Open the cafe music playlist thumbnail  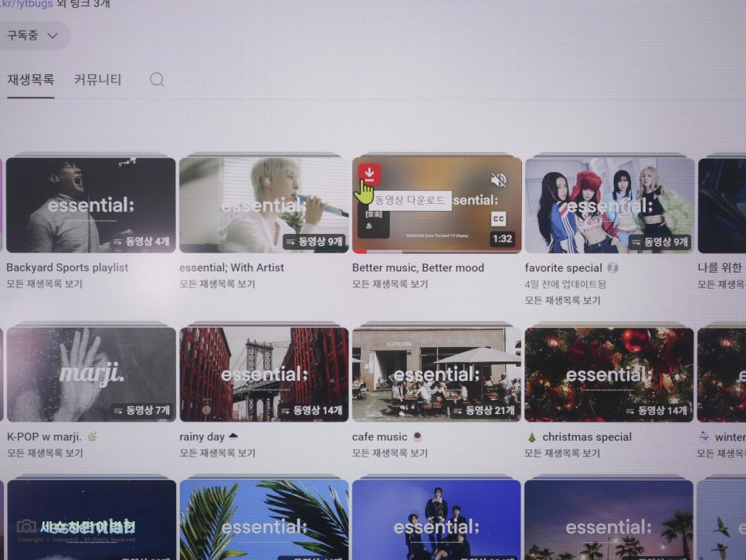(436, 375)
